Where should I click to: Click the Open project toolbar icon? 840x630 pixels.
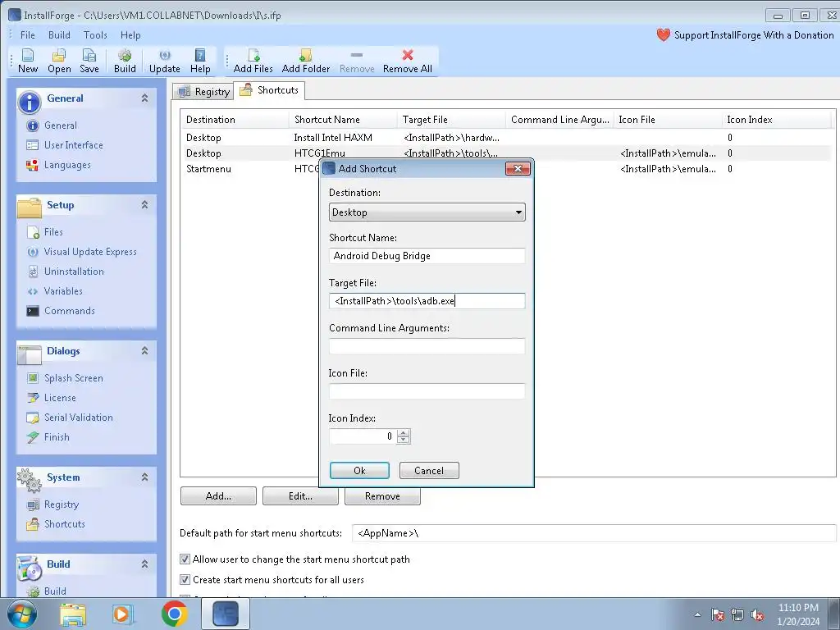tap(59, 61)
